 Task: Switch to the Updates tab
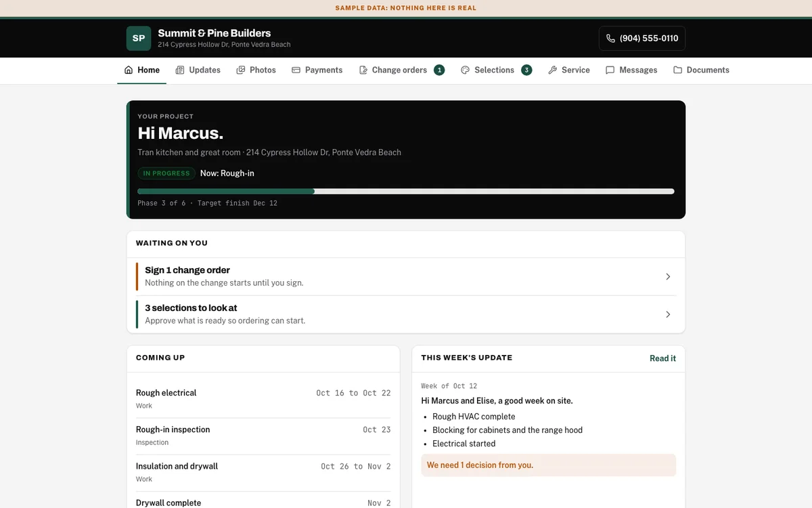tap(198, 70)
